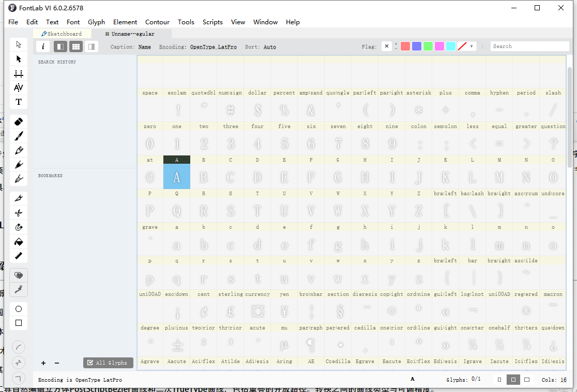The width and height of the screenshot is (577, 392).
Task: Click the round node-tangent button
Action: (x=19, y=362)
